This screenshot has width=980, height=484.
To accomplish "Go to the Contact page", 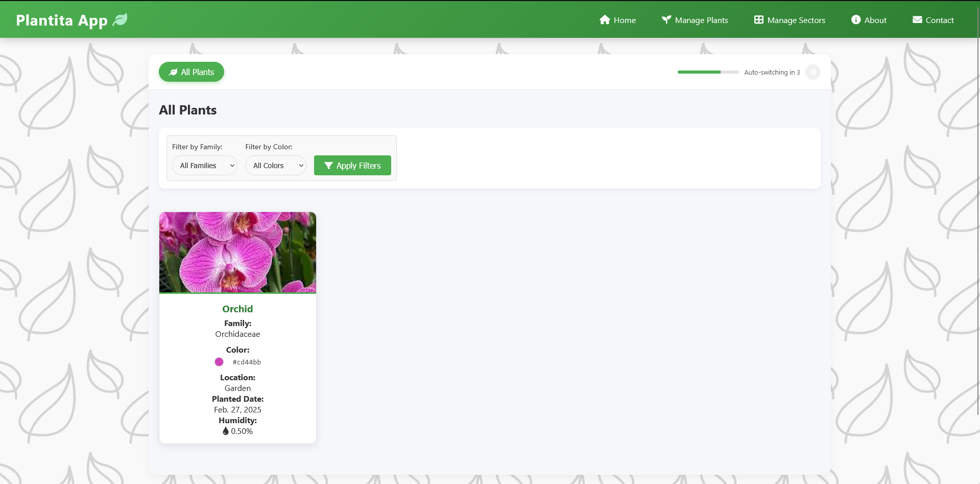I will click(x=939, y=20).
